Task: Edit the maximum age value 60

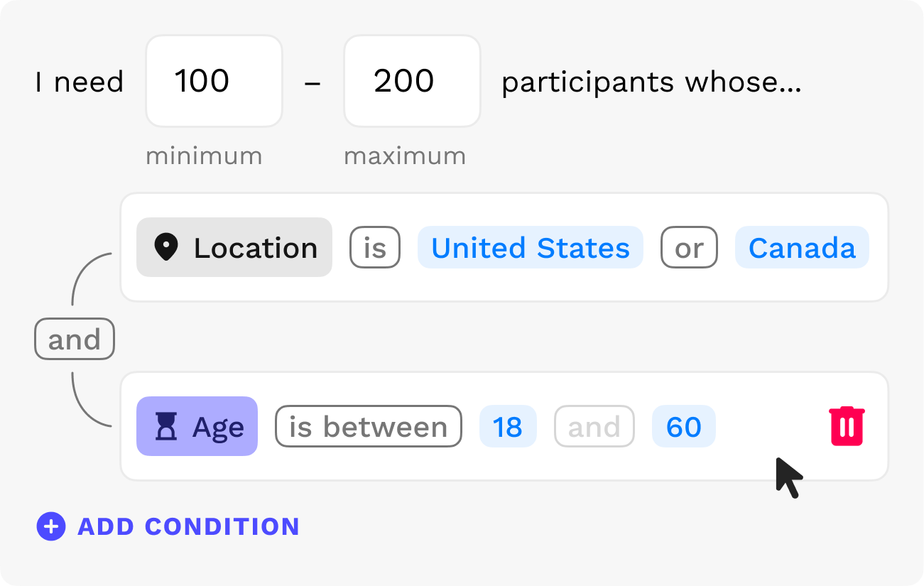Action: point(684,426)
